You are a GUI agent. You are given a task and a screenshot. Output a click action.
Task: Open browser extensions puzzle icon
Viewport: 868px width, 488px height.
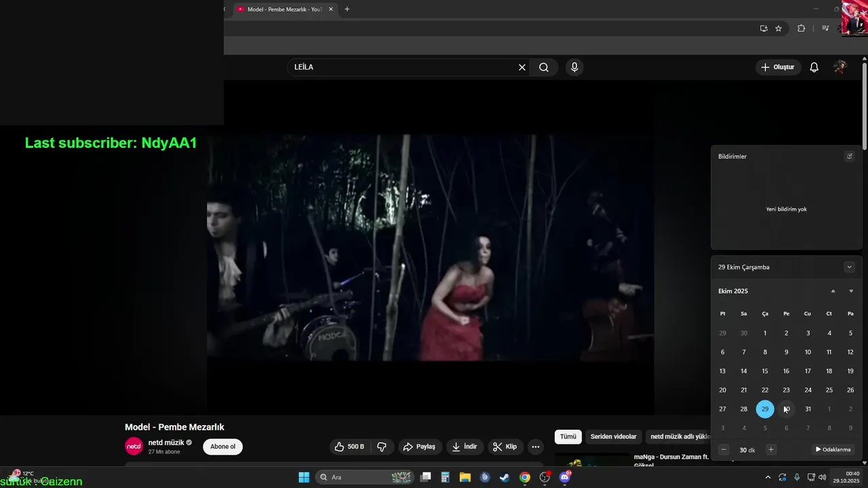[x=801, y=28]
